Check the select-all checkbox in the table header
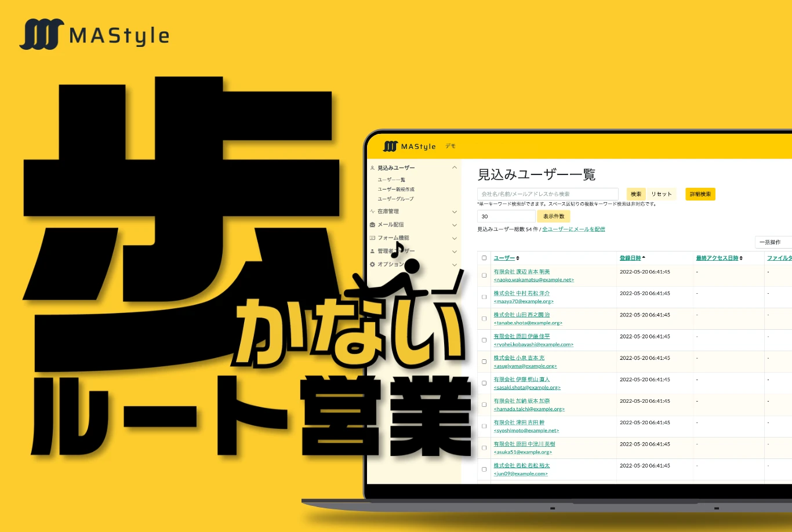The height and width of the screenshot is (532, 792). 484,257
